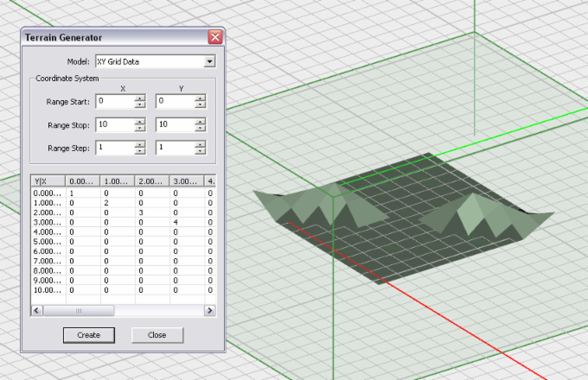This screenshot has width=588, height=380.
Task: Increase the Range Step X value
Action: tap(139, 145)
